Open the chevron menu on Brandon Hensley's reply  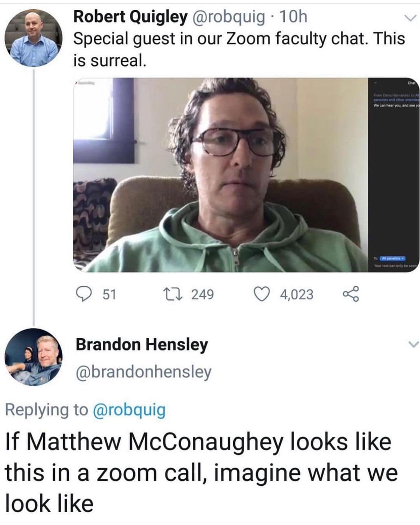[414, 344]
